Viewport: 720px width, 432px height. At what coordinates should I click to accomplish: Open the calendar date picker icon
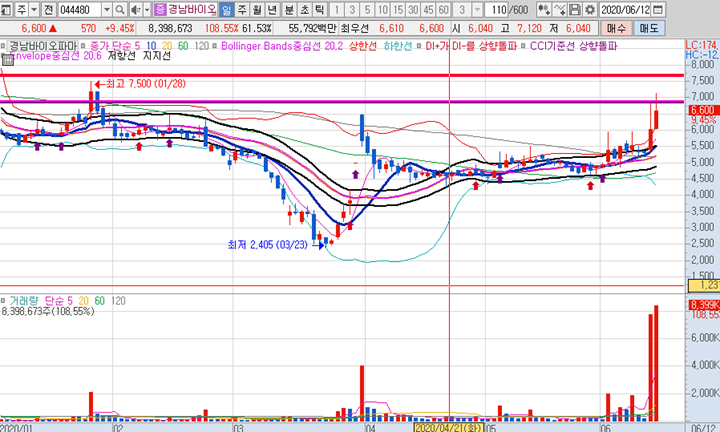tap(658, 9)
